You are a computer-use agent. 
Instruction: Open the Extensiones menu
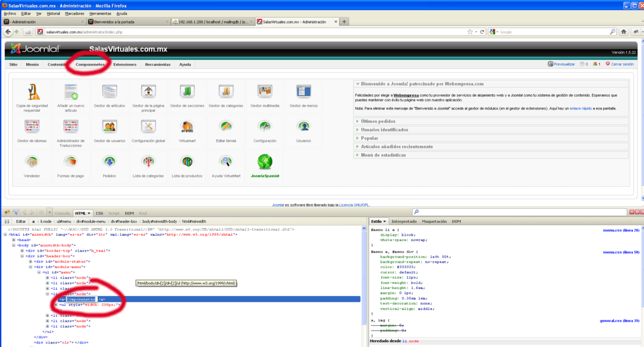(x=125, y=64)
